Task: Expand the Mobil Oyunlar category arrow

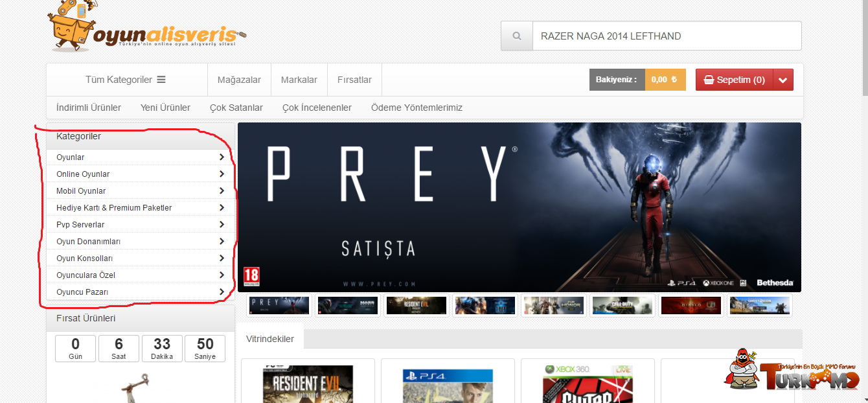Action: (222, 190)
